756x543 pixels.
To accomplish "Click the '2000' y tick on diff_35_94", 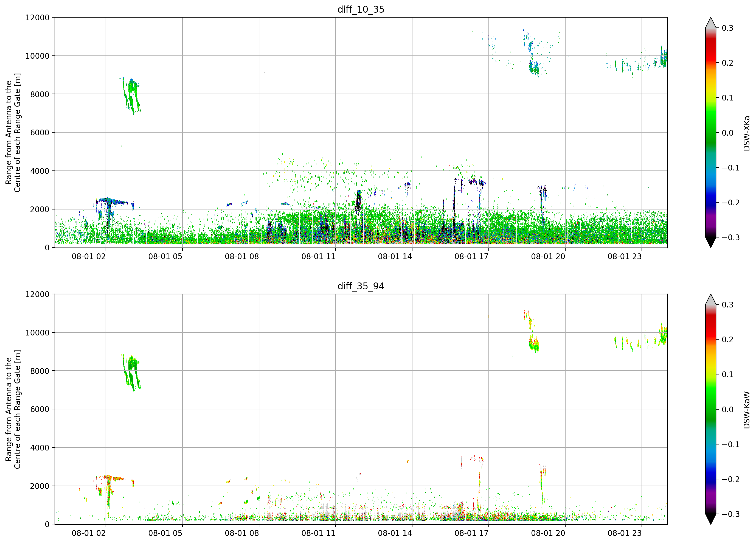I will point(40,486).
